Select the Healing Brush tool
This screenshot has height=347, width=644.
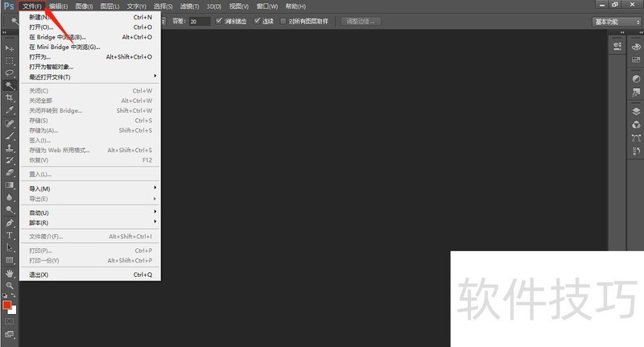(x=10, y=123)
